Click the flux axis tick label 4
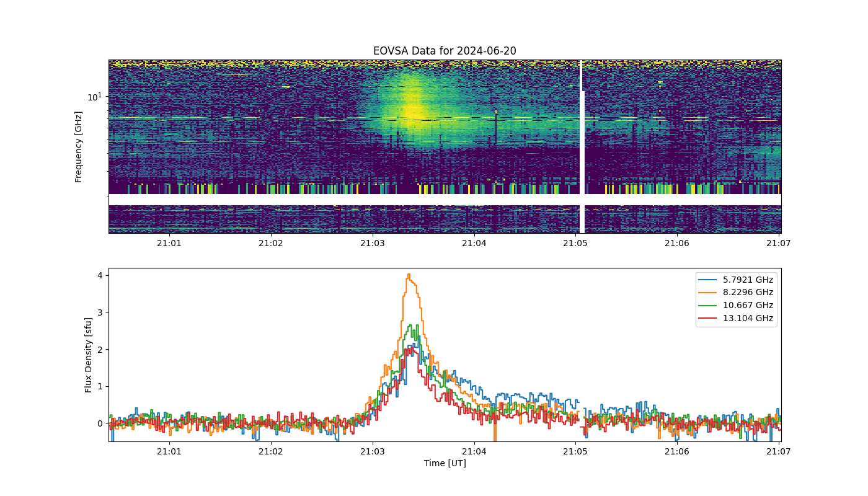The height and width of the screenshot is (496, 868). [99, 275]
